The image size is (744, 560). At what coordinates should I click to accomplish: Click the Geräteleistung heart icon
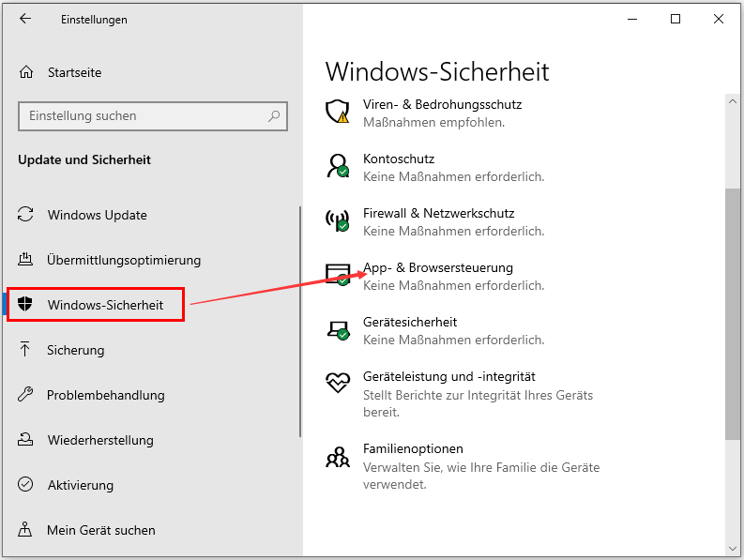pyautogui.click(x=338, y=383)
